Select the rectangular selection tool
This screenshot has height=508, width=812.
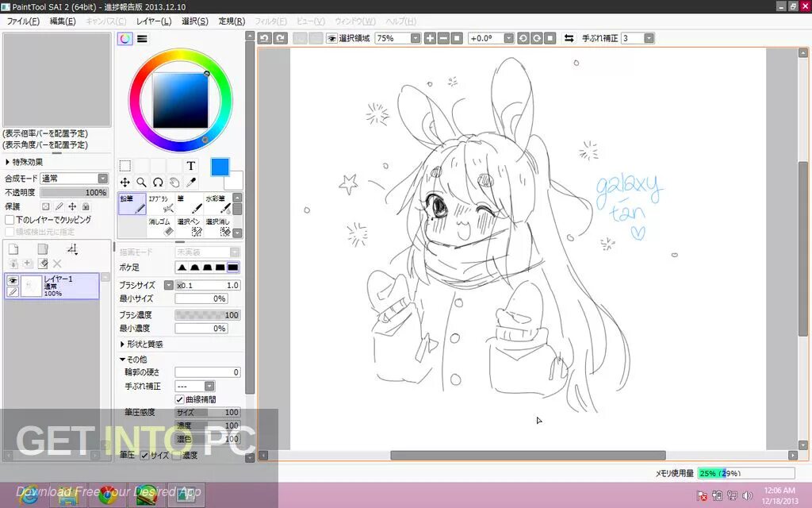pos(124,166)
